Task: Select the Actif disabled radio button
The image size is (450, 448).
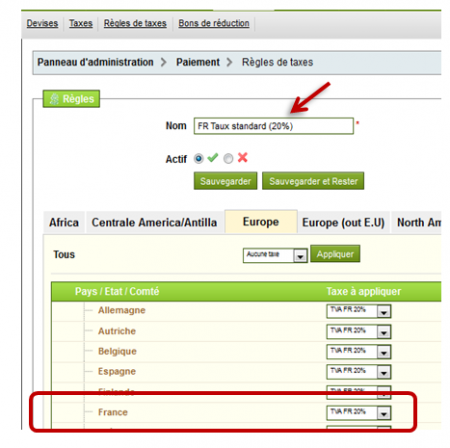Action: click(x=228, y=159)
